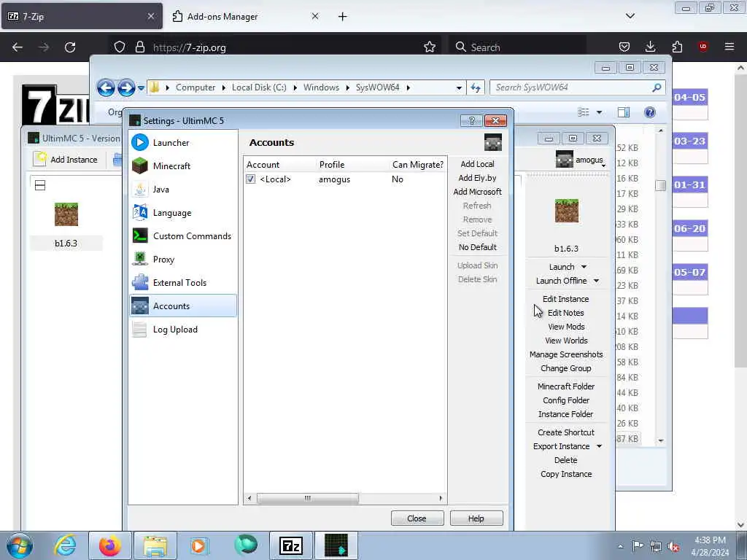
Task: Click the question mark help titlebar button
Action: pos(472,120)
